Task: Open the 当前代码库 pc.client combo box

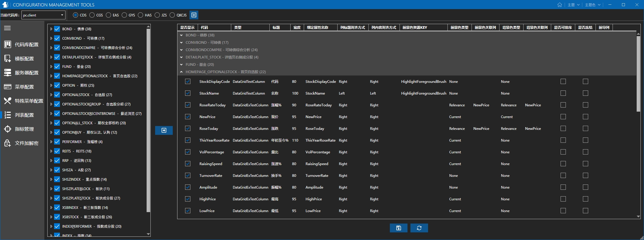Action: pos(43,15)
